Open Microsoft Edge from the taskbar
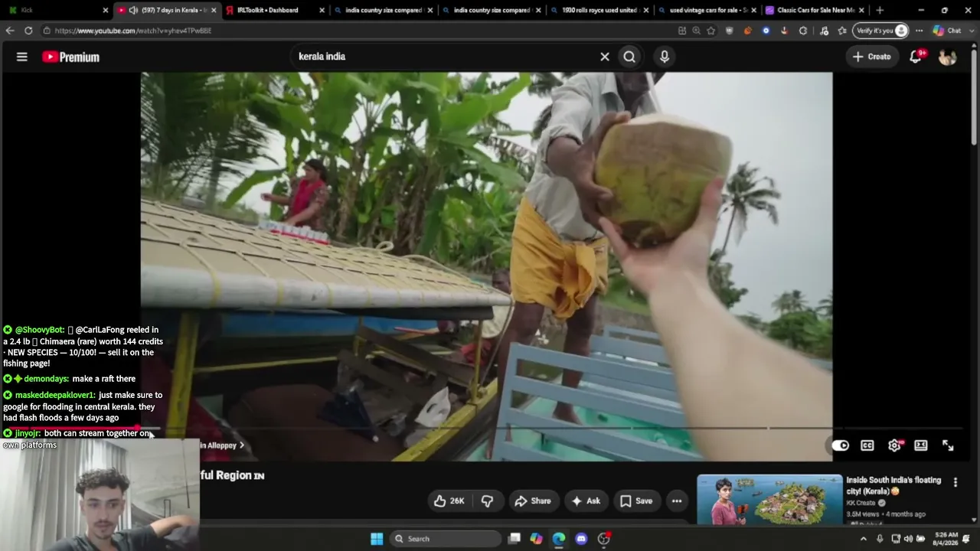Screen dimensions: 980x551 (x=559, y=539)
